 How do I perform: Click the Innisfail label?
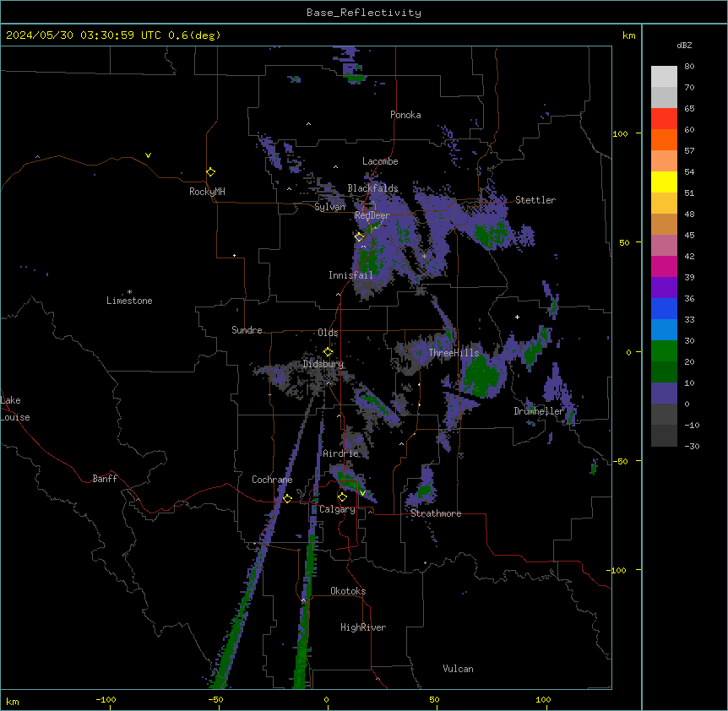350,275
